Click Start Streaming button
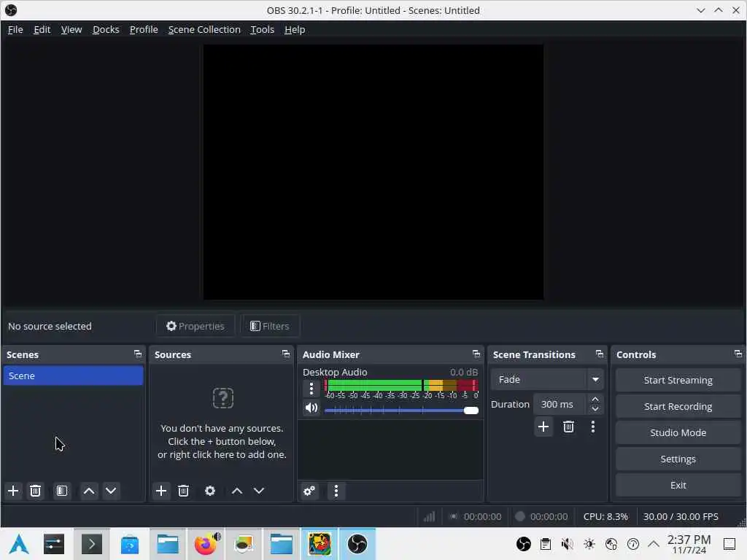747x560 pixels. (x=678, y=380)
